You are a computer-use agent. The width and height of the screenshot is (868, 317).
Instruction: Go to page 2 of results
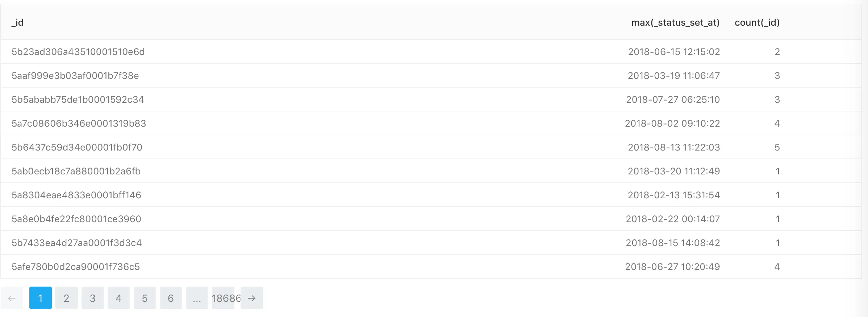(66, 298)
